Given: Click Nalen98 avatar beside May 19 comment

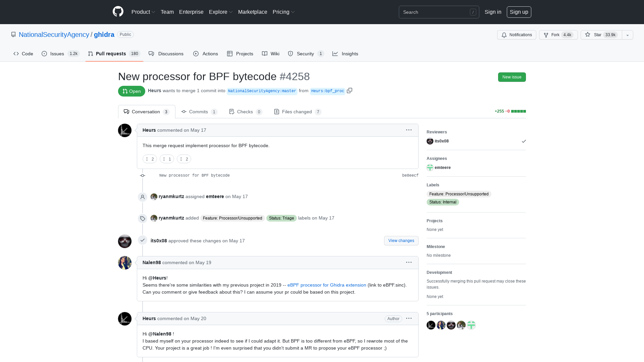Looking at the screenshot, I should click(125, 263).
